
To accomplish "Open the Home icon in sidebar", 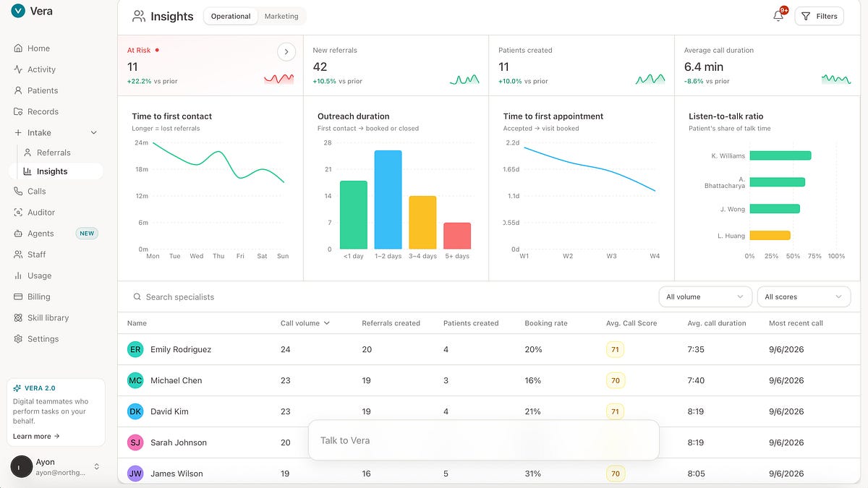I will (x=18, y=48).
